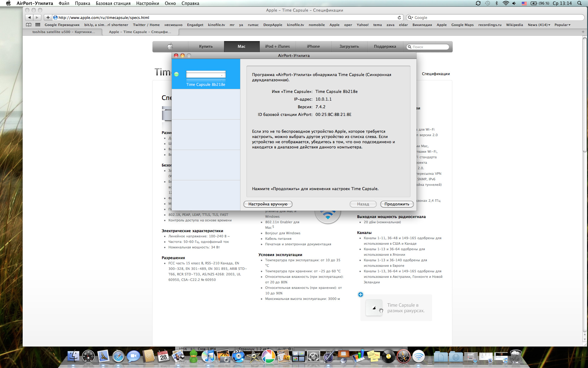588x368 pixels.
Task: Click AirPort Utility Wi-Fi icon in Dock
Action: coord(419,356)
